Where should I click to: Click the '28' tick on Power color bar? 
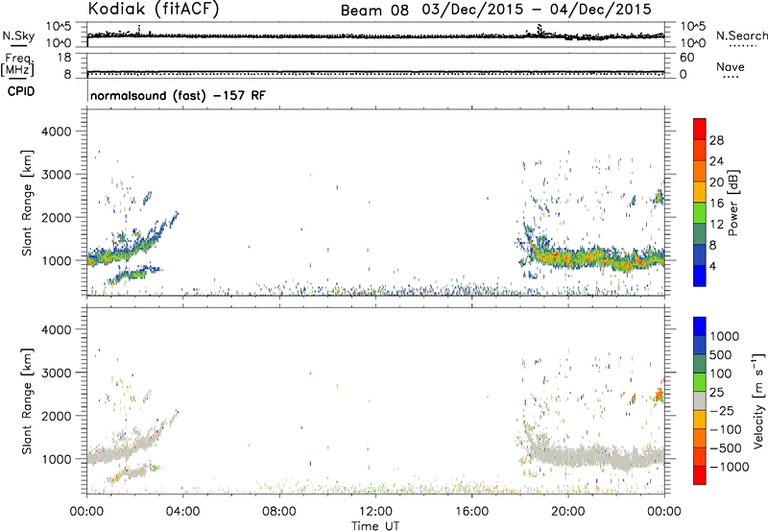click(716, 140)
